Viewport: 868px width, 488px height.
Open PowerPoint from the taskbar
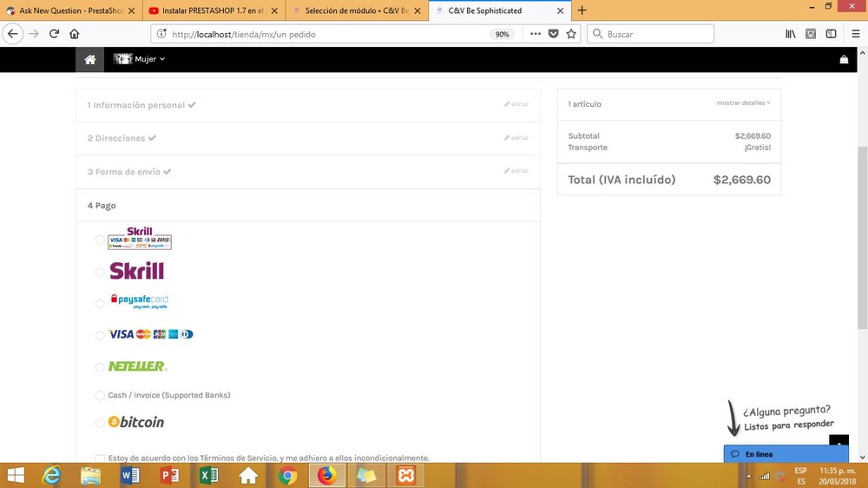(169, 475)
